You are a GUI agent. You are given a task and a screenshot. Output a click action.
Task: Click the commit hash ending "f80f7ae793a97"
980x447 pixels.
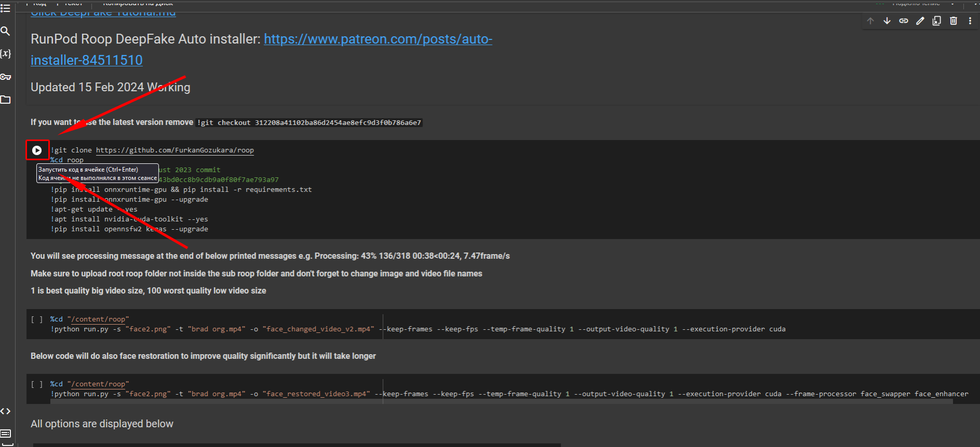tap(219, 180)
